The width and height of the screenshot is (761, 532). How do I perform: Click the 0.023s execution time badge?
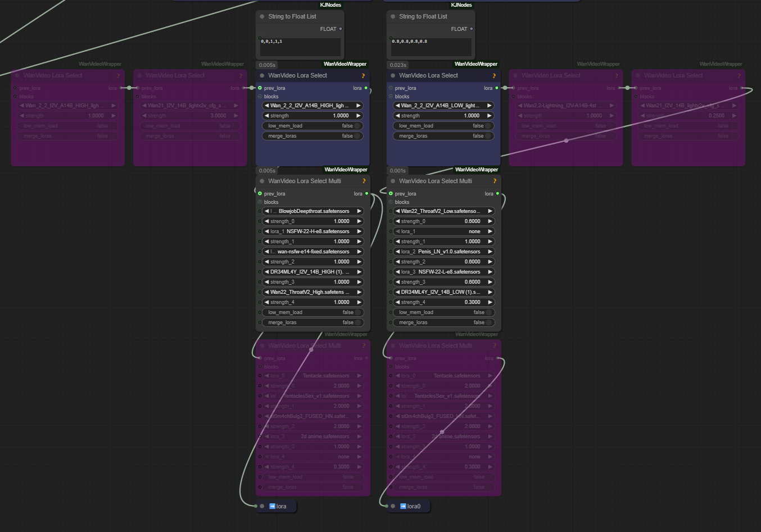pyautogui.click(x=398, y=65)
